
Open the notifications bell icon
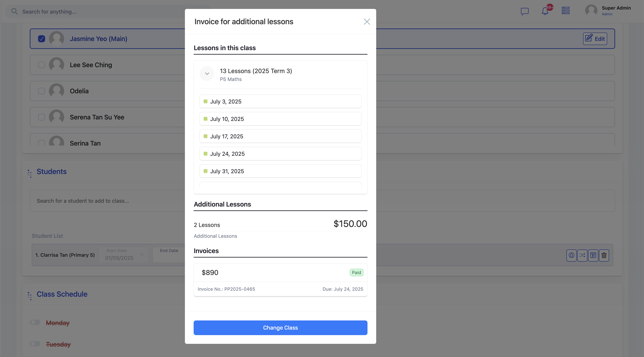[x=545, y=11]
